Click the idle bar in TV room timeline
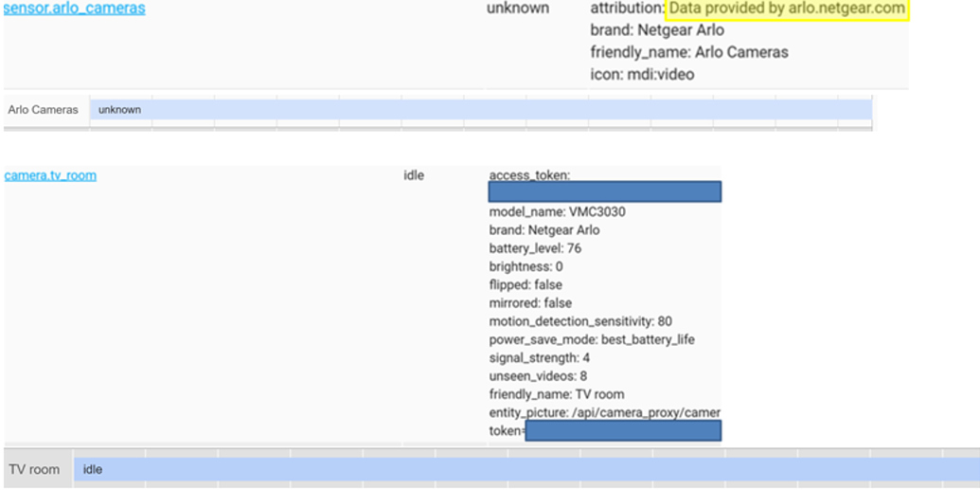Viewport: 980px width, 490px height. pyautogui.click(x=526, y=469)
